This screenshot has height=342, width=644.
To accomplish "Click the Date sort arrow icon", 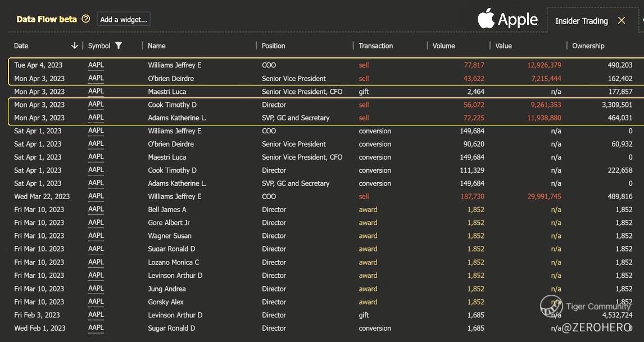I will coord(75,46).
